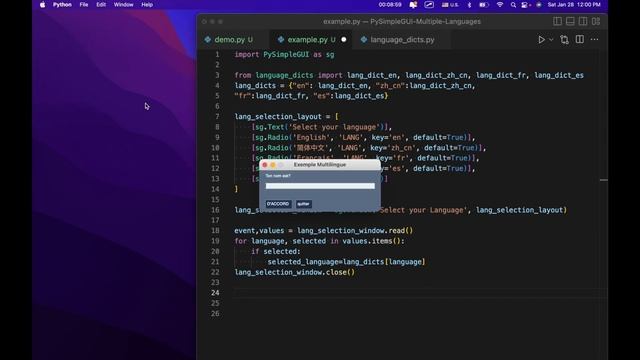Open the editor More Actions ellipsis
Screen dimensions: 640x360
[x=594, y=40]
